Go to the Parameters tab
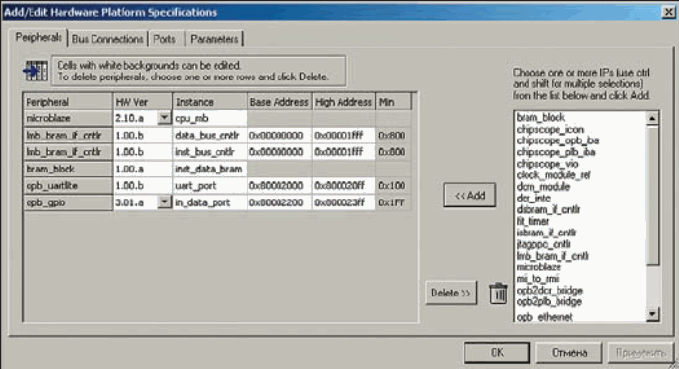679x369 pixels. pyautogui.click(x=214, y=39)
